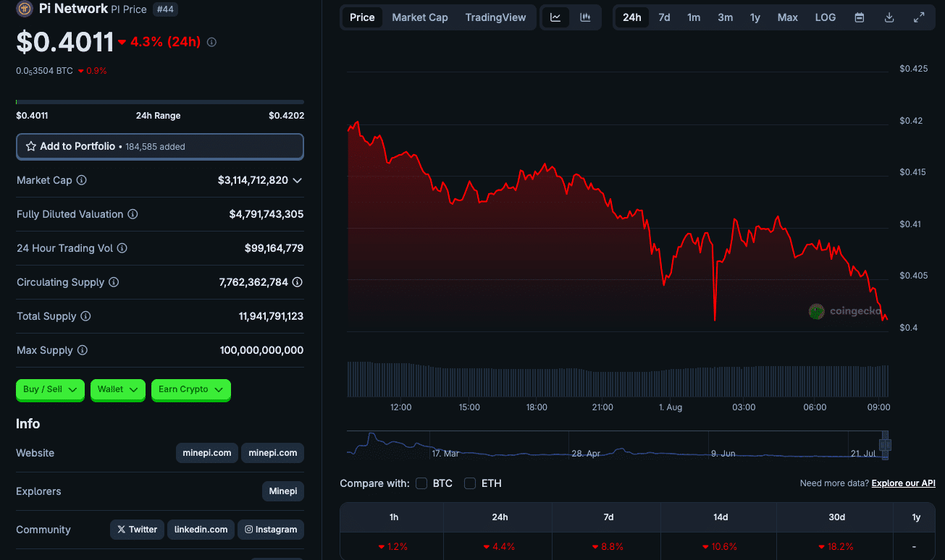This screenshot has height=560, width=945.
Task: Open Twitter community link
Action: [137, 530]
